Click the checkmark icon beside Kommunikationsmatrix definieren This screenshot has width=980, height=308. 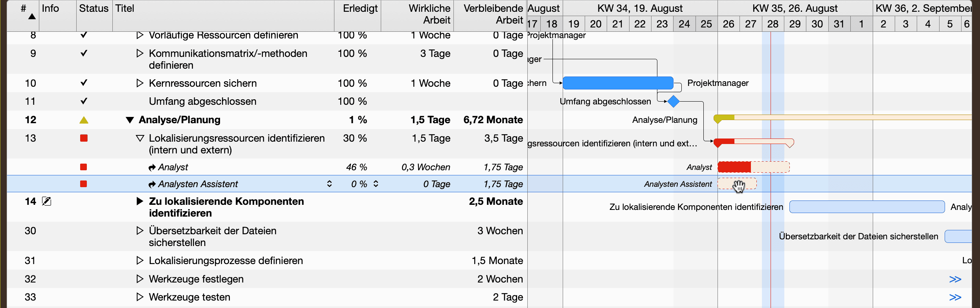(x=84, y=53)
